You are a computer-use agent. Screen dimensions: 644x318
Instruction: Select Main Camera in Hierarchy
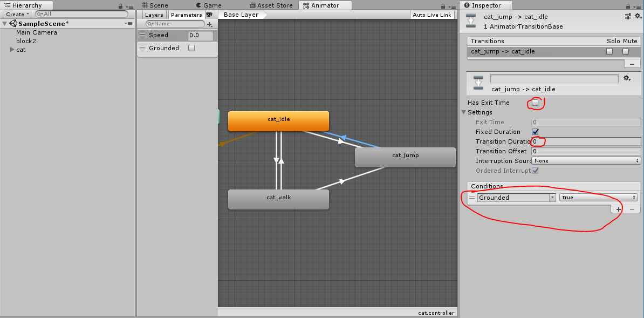point(37,32)
